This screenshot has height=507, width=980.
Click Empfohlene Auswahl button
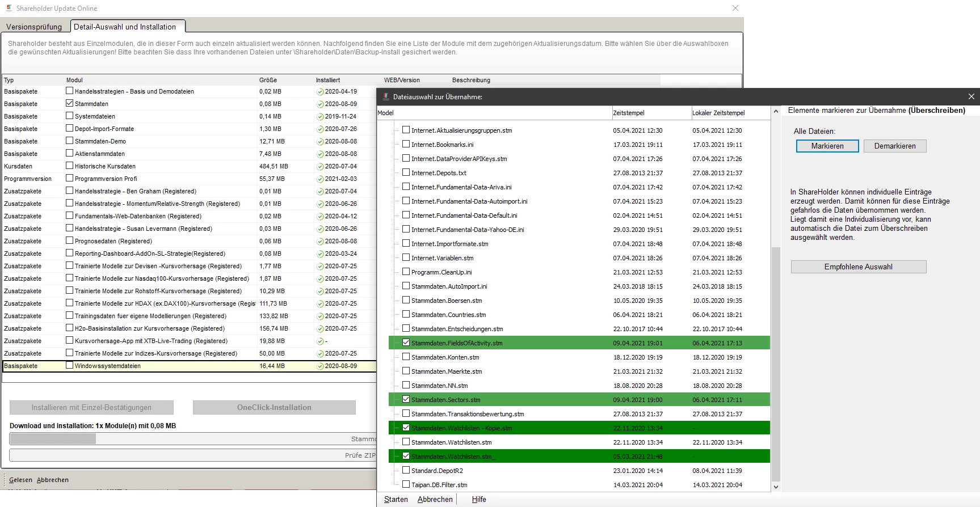point(859,267)
